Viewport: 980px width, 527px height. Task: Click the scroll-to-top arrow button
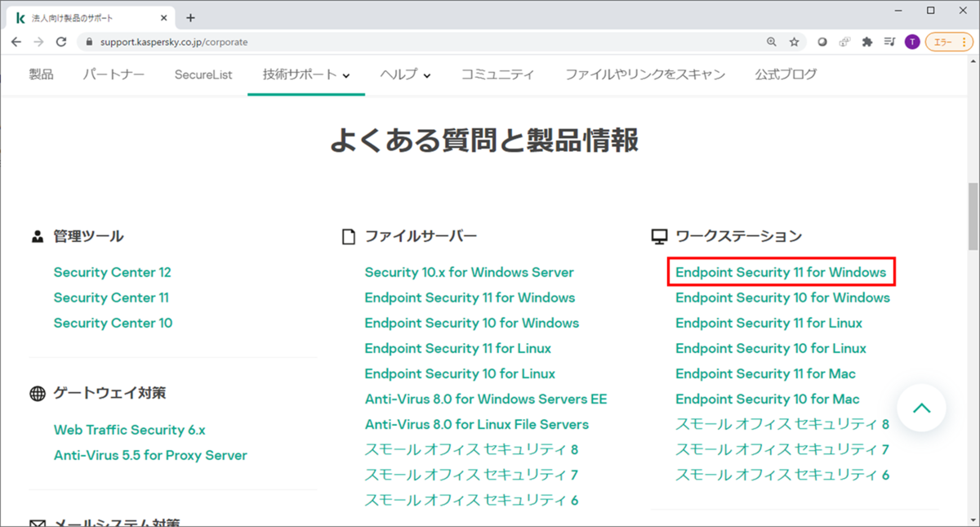[921, 407]
